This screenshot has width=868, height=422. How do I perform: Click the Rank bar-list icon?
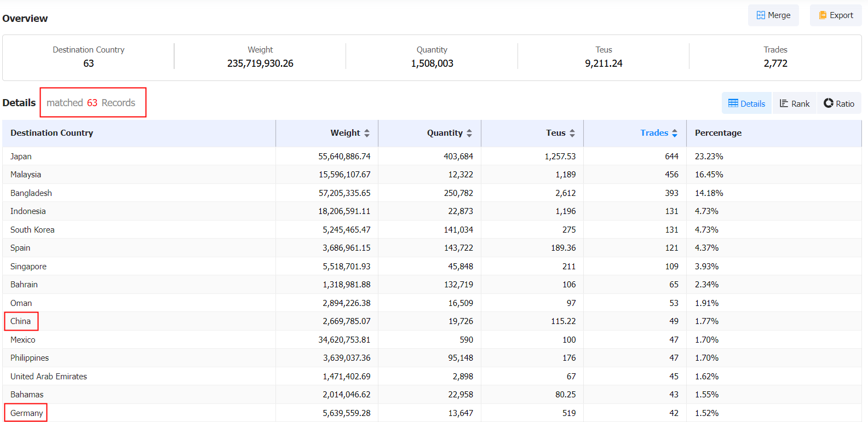[784, 103]
